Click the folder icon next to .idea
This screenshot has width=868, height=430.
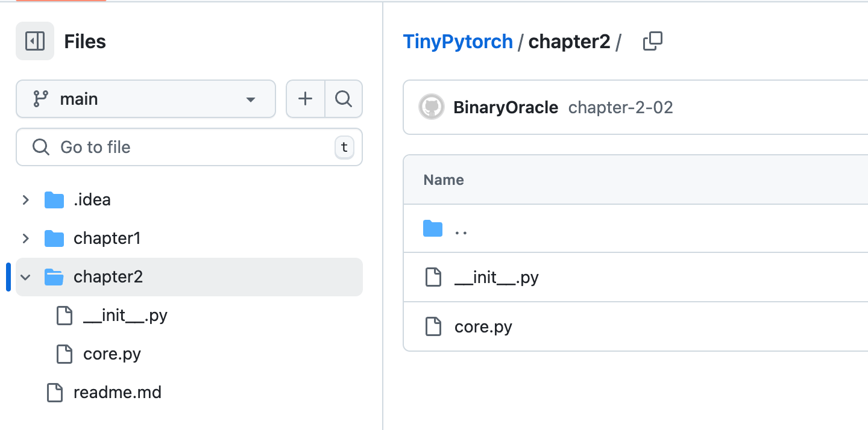(54, 200)
